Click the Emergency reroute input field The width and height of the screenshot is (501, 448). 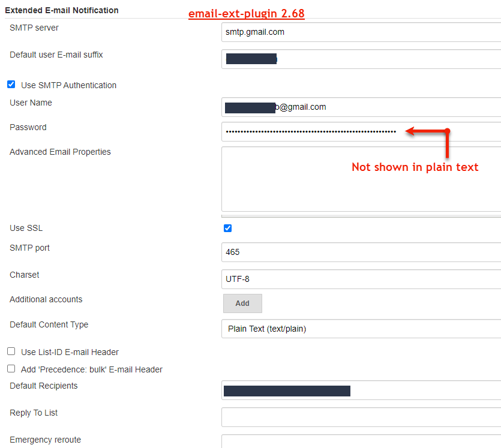(360, 441)
